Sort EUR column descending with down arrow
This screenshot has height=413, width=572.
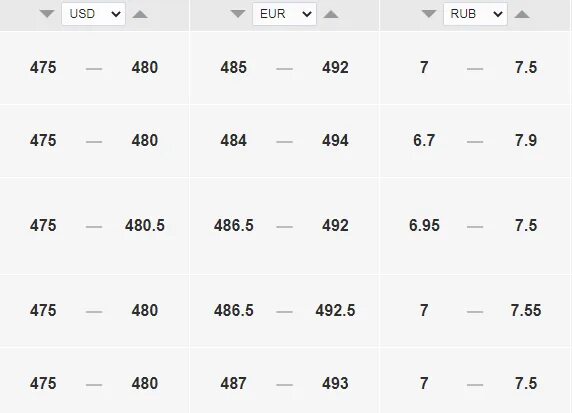pyautogui.click(x=238, y=14)
